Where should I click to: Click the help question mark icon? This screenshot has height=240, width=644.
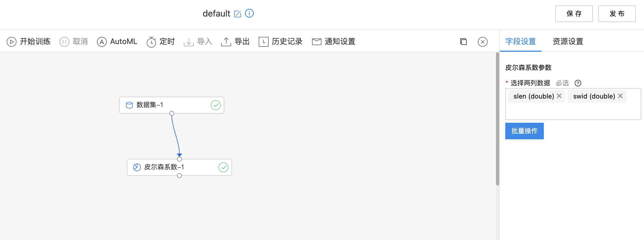pos(578,83)
